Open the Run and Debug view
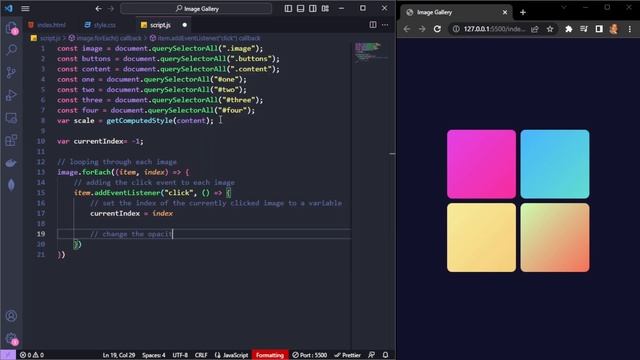The width and height of the screenshot is (640, 360). 11,95
